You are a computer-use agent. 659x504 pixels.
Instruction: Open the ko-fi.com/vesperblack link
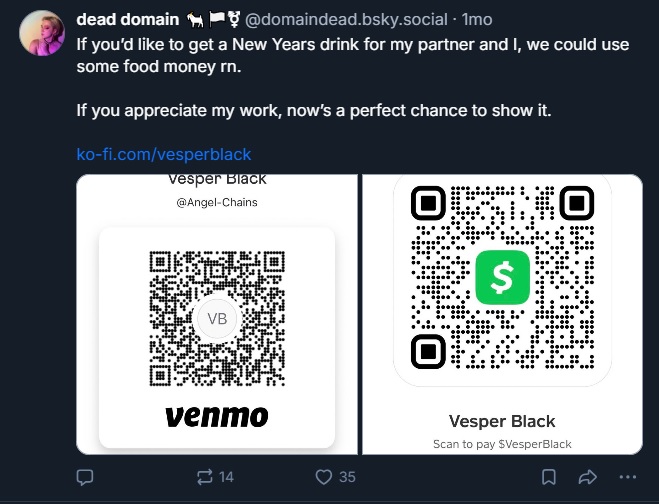[x=164, y=155]
